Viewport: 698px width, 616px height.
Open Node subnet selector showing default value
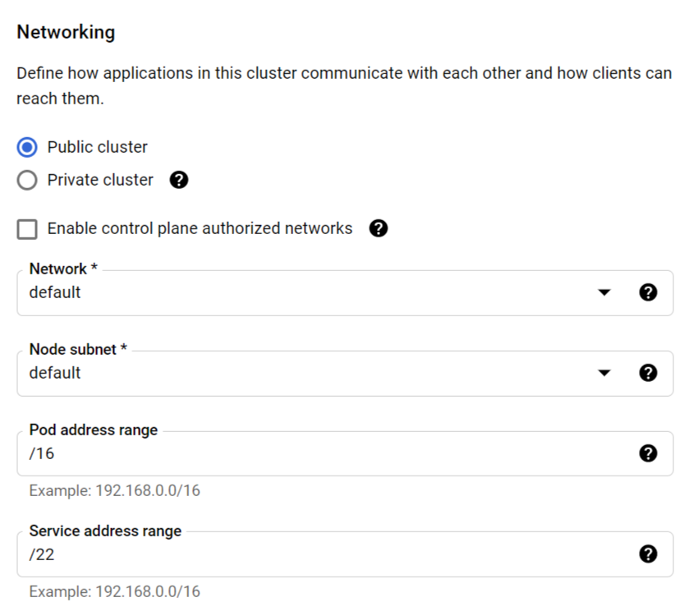pyautogui.click(x=345, y=373)
